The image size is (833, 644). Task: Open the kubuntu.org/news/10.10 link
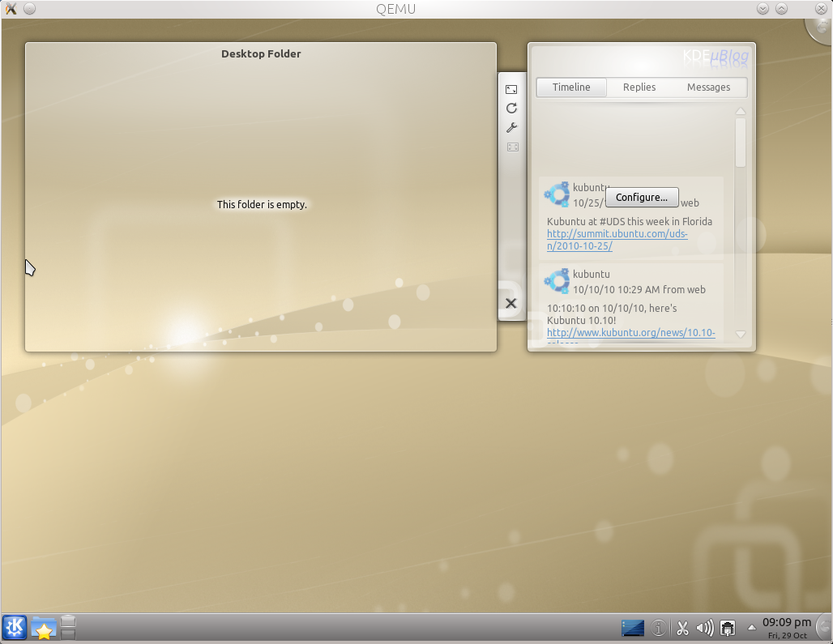pyautogui.click(x=631, y=333)
